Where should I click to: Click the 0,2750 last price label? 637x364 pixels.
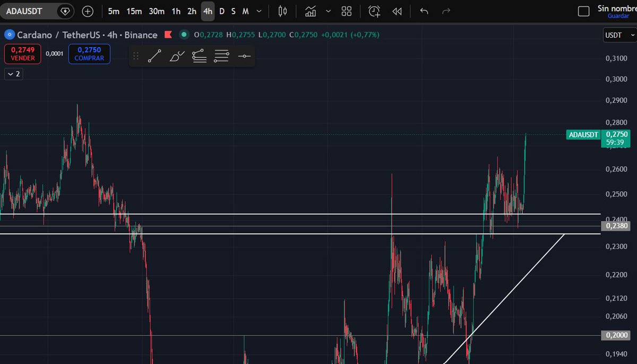pyautogui.click(x=616, y=134)
